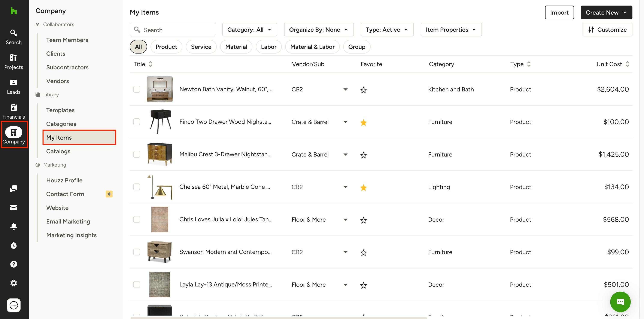Open the Type: Active filter dropdown
Image resolution: width=644 pixels, height=319 pixels.
tap(387, 30)
